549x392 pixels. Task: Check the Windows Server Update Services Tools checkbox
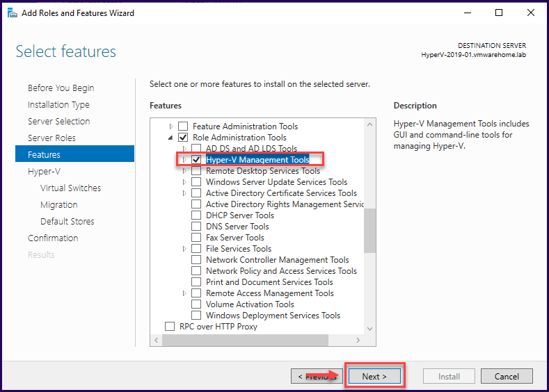click(196, 182)
